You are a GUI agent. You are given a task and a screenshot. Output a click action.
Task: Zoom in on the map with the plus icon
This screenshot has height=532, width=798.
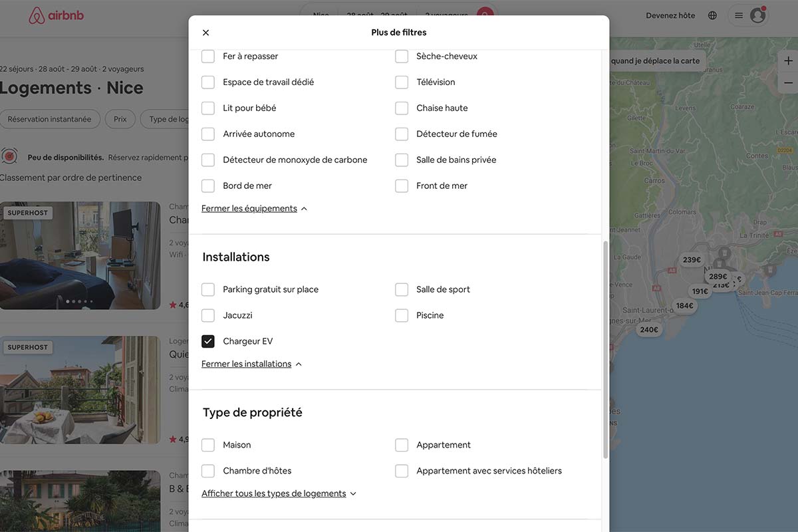pyautogui.click(x=788, y=59)
